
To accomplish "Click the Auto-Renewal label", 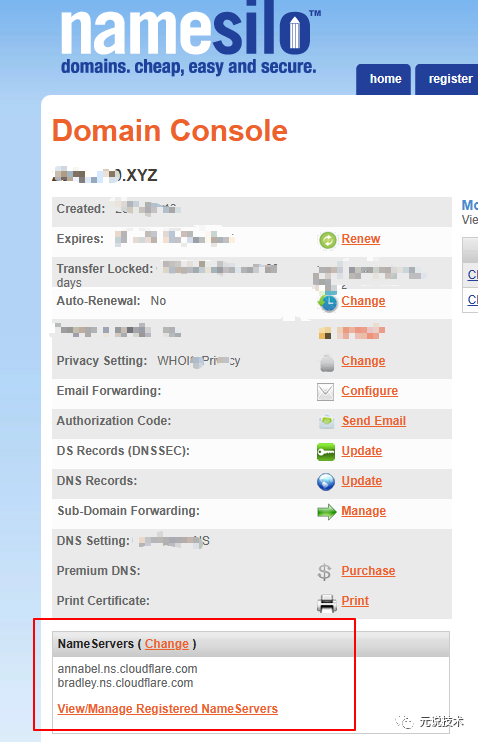I will (x=98, y=301).
